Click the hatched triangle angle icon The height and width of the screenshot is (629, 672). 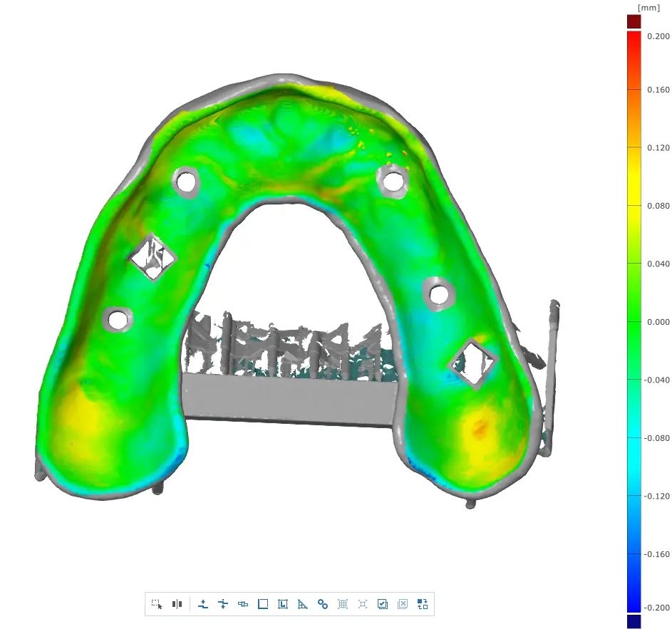[303, 604]
